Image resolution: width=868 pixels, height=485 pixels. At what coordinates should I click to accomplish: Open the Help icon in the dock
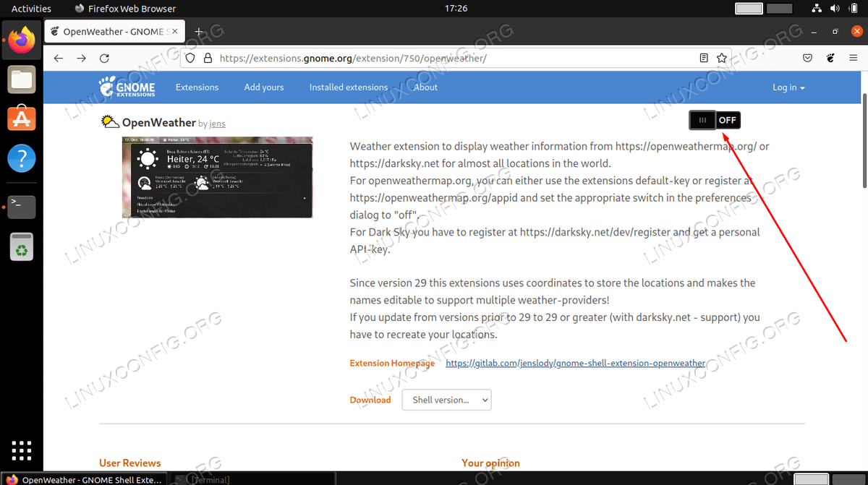coord(22,158)
